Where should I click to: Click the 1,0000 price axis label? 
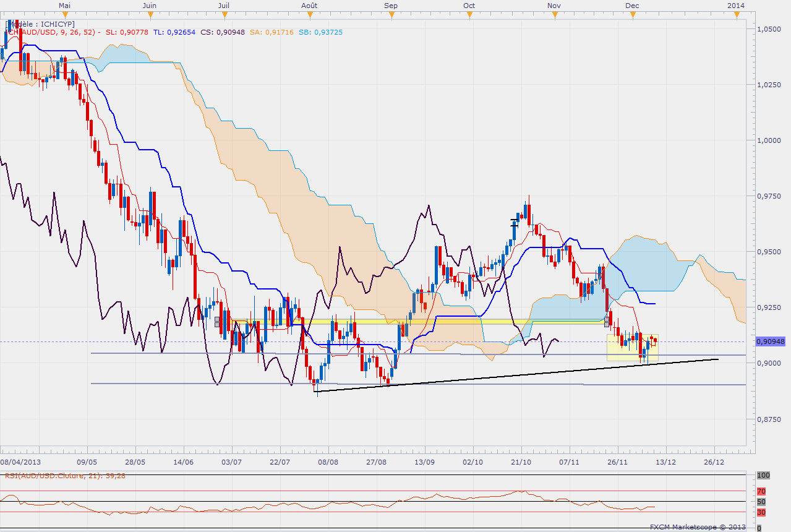point(769,140)
